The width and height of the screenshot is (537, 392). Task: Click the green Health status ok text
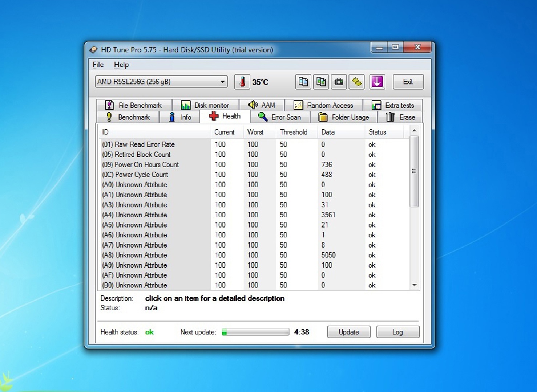click(x=149, y=332)
